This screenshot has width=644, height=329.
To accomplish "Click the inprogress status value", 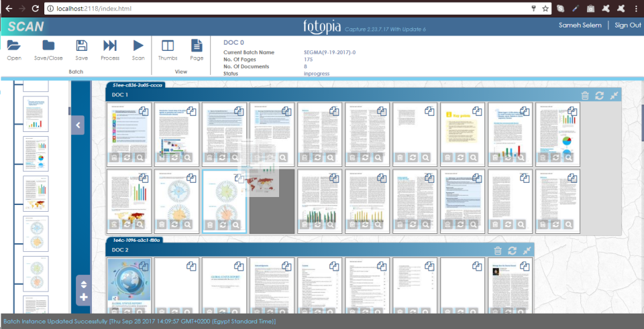I will (317, 74).
